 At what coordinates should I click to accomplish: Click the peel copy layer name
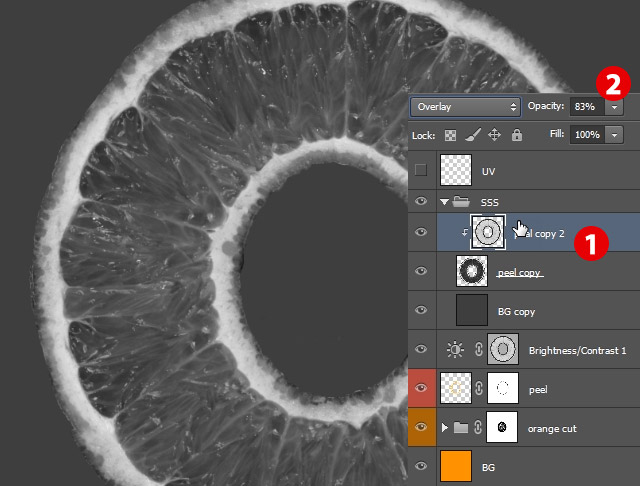[519, 273]
